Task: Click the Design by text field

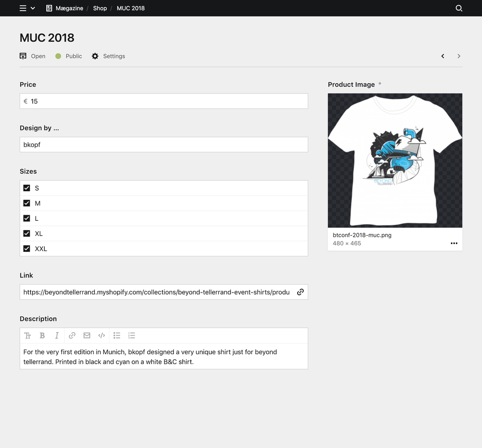Action: coord(164,144)
